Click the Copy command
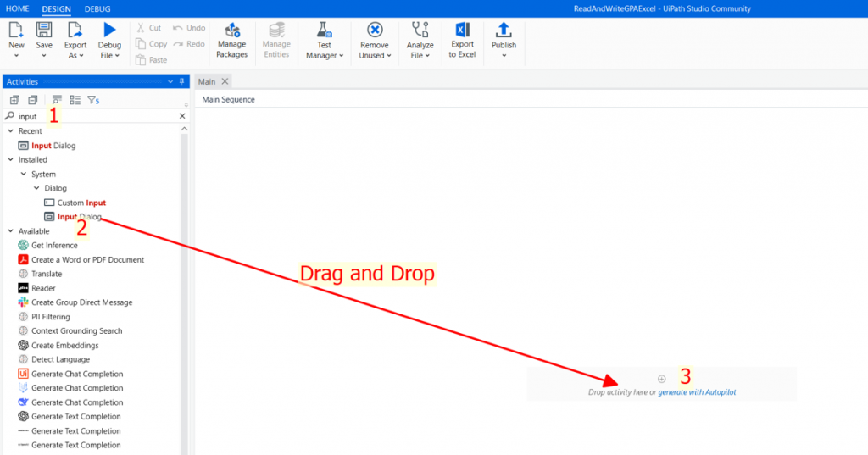Image resolution: width=868 pixels, height=455 pixels. pyautogui.click(x=151, y=44)
